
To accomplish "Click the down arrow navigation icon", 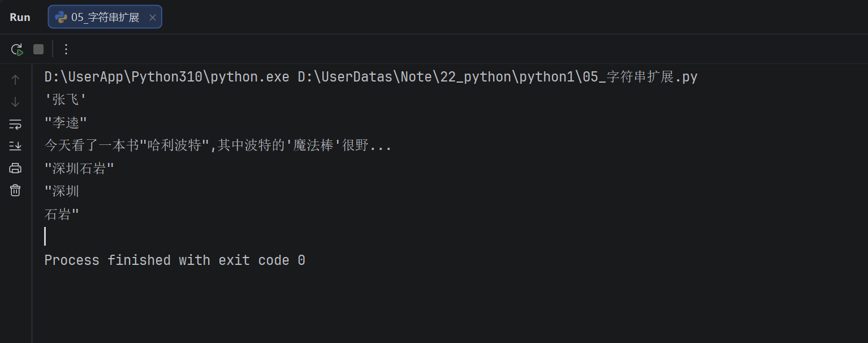I will click(x=15, y=102).
